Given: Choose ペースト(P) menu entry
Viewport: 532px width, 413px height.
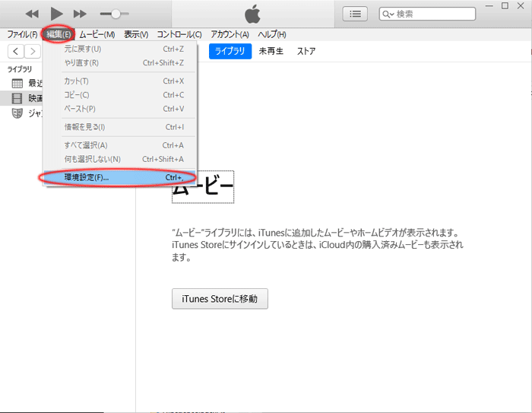Looking at the screenshot, I should (120, 109).
